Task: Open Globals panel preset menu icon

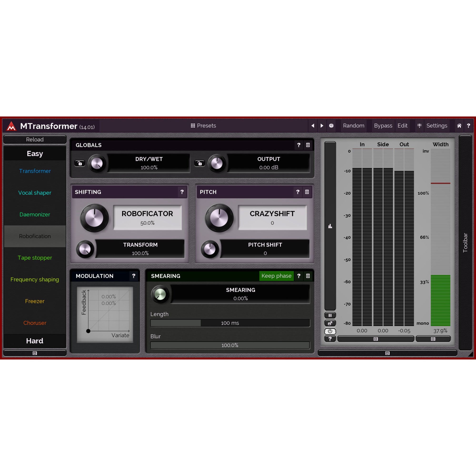Action: [x=308, y=145]
